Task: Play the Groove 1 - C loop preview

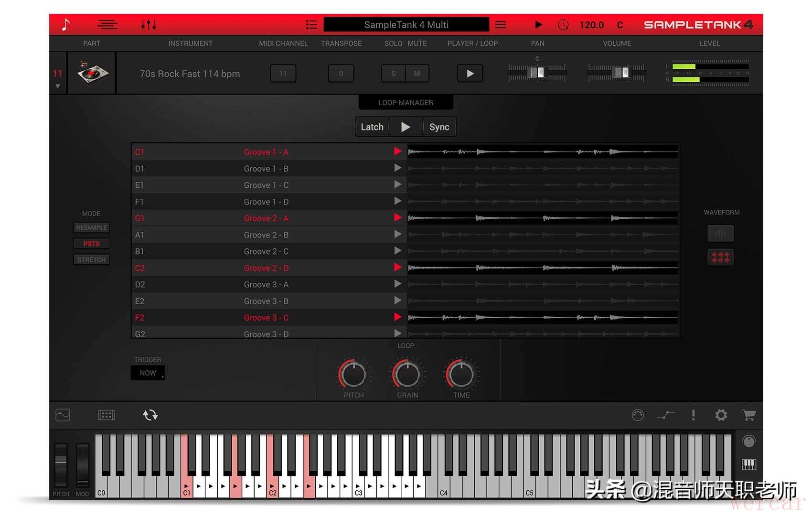Action: tap(397, 185)
